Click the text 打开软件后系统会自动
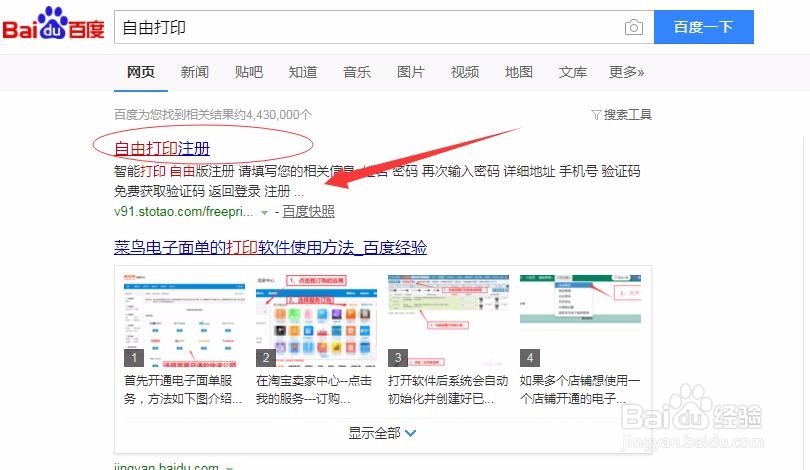The height and width of the screenshot is (470, 810). point(448,381)
